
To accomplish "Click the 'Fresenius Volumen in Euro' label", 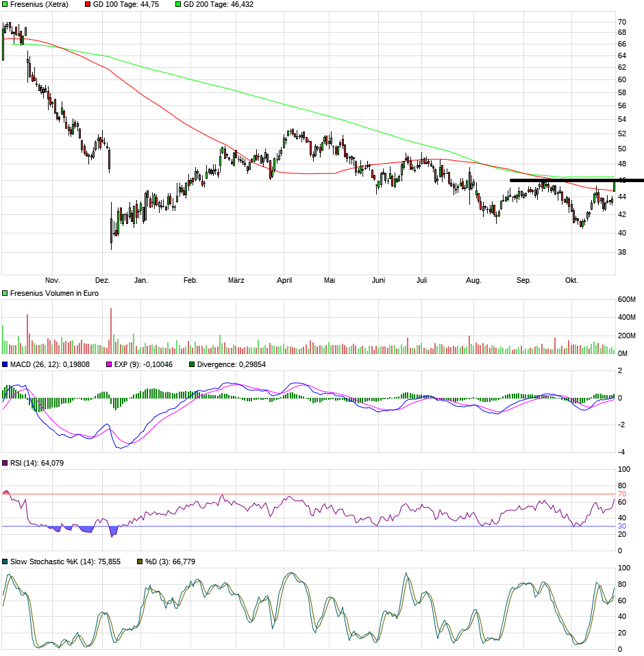I will coord(54,293).
